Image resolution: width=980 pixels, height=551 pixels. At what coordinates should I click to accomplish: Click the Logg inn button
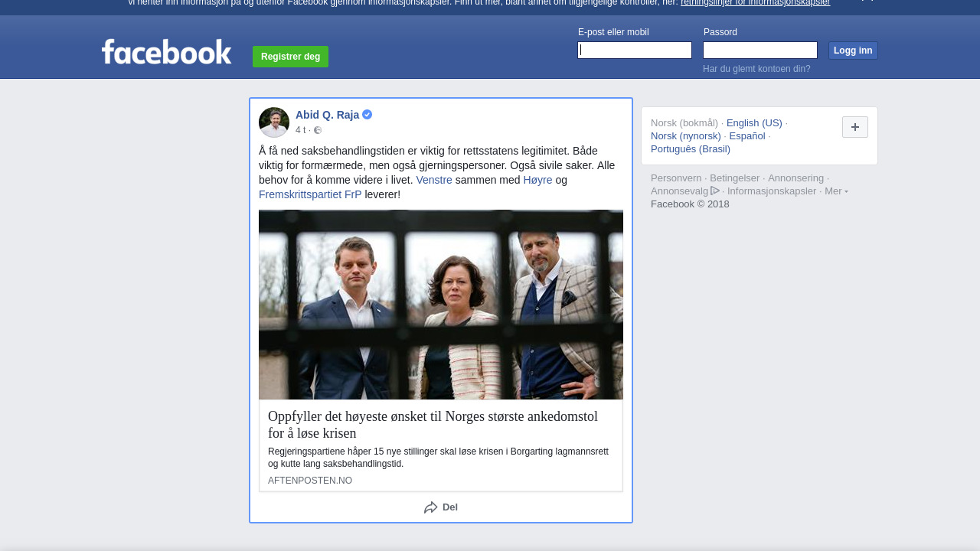853,51
